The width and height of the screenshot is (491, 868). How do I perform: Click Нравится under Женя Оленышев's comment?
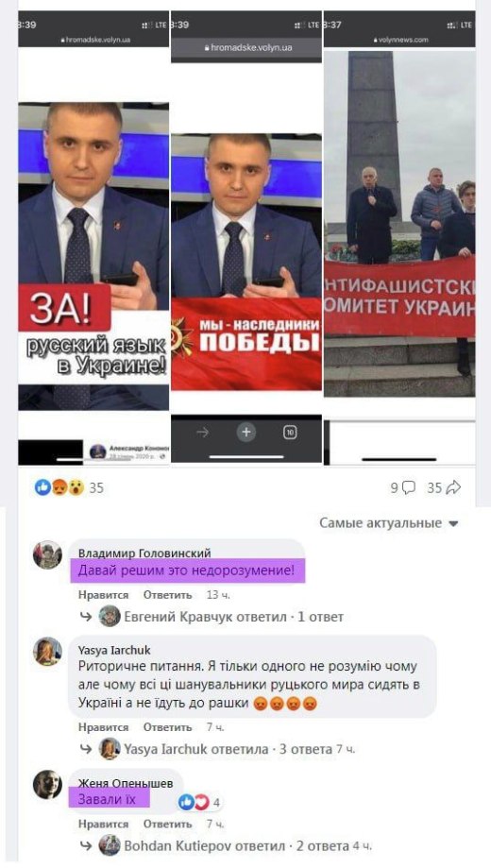(x=104, y=825)
